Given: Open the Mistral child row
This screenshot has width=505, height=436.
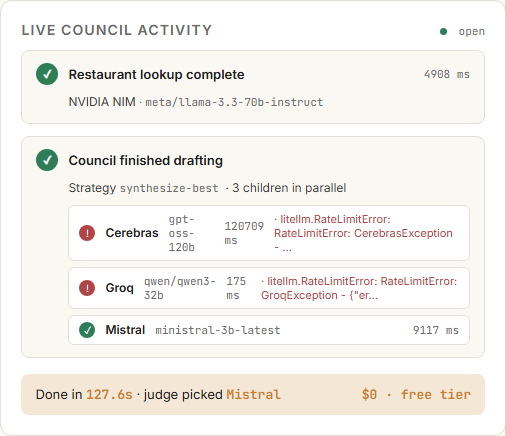Looking at the screenshot, I should (x=269, y=330).
